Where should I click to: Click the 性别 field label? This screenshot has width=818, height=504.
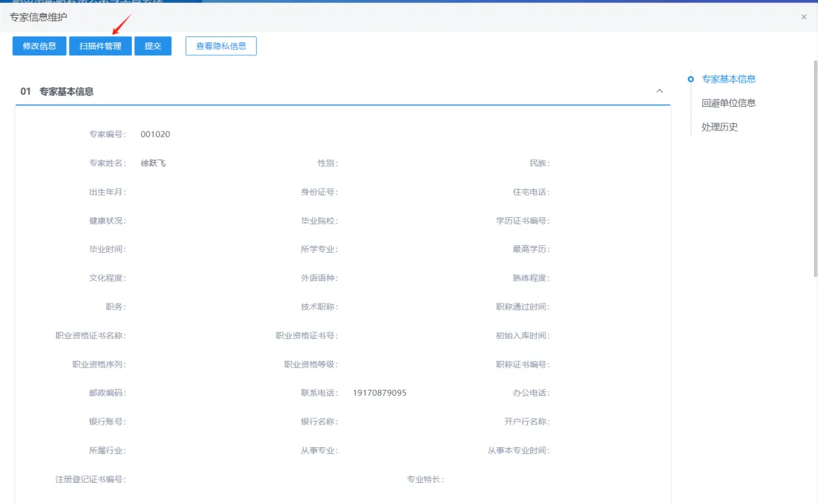[x=327, y=163]
